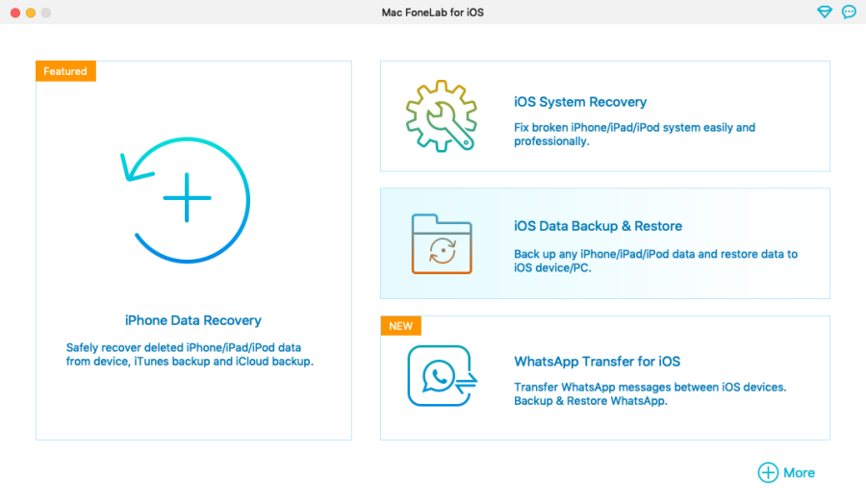
Task: Launch WhatsApp Transfer for iOS heading
Action: pos(597,362)
